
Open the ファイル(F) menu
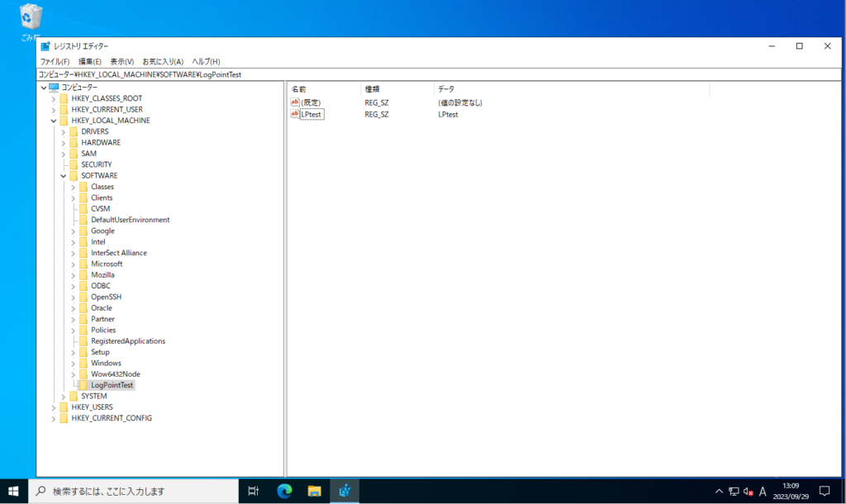click(x=55, y=61)
